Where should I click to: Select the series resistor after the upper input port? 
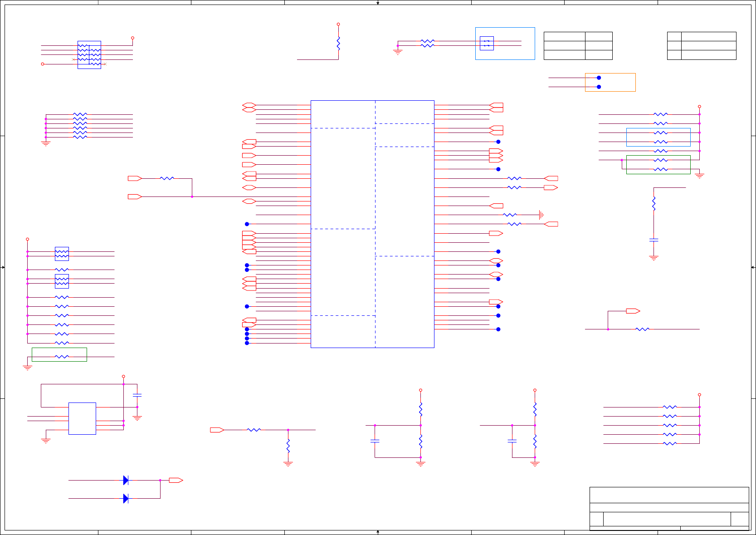(167, 178)
